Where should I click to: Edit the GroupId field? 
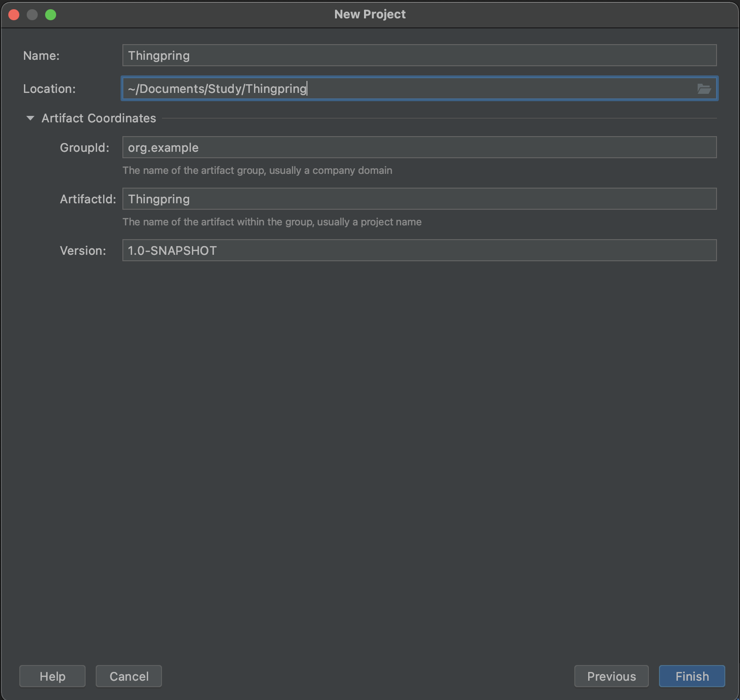[419, 147]
